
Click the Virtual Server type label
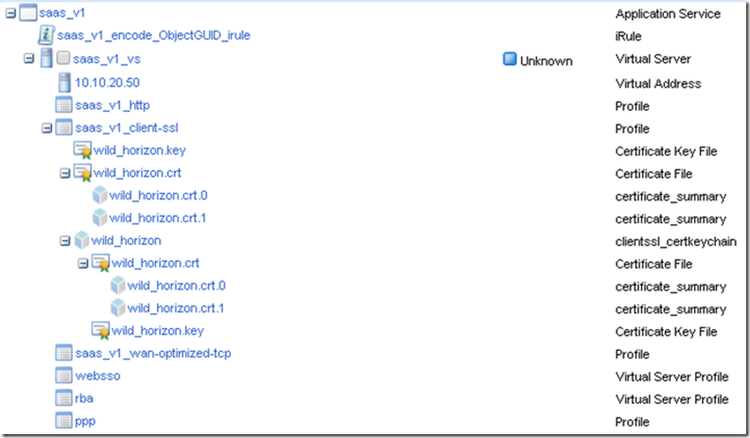pyautogui.click(x=653, y=59)
